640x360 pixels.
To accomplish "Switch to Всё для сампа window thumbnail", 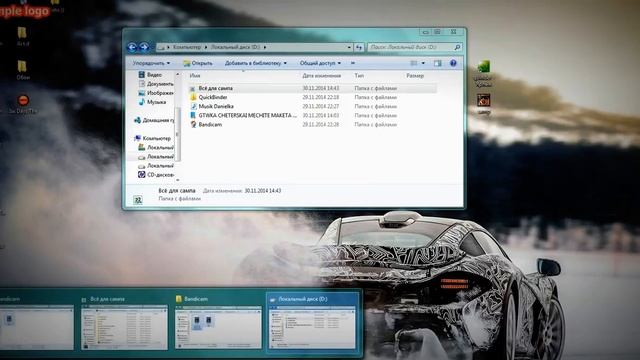I will point(124,322).
